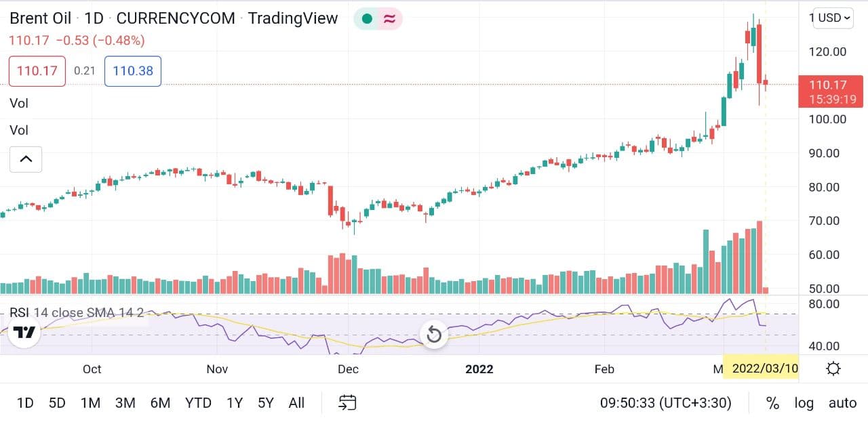Select the 1M time range
868x422 pixels.
[x=90, y=403]
